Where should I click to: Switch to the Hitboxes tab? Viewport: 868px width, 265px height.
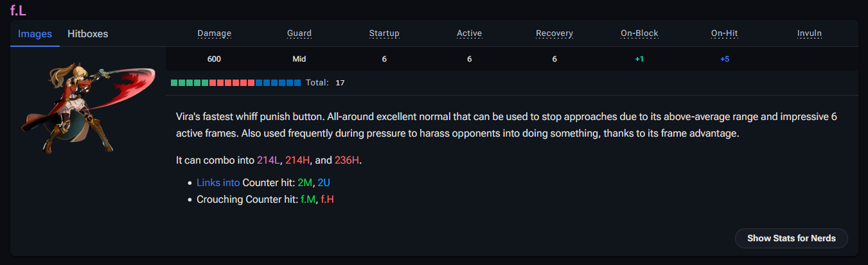tap(87, 34)
